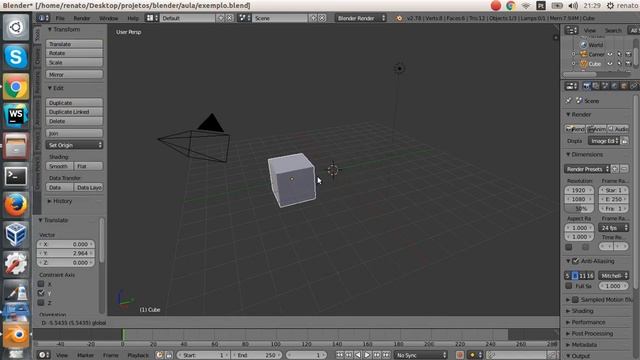Open the No Sync dropdown in timeline

pyautogui.click(x=420, y=355)
